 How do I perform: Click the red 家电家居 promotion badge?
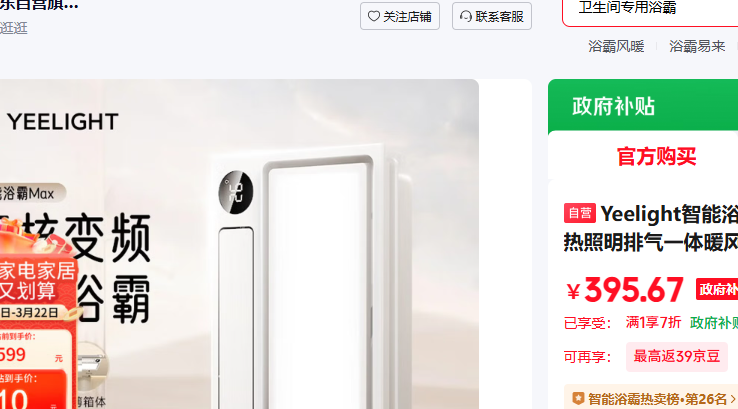click(38, 280)
